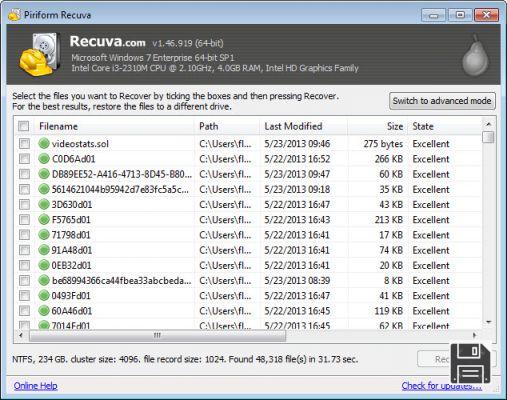507x400 pixels.
Task: Tick the checkbox for 60A46d01
Action: [x=24, y=311]
